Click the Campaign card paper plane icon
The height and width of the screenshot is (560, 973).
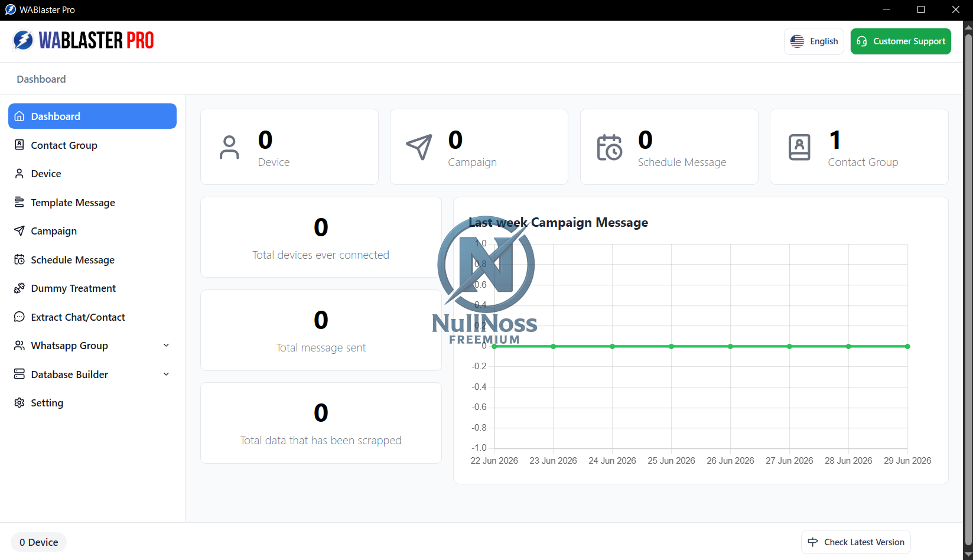[x=419, y=148]
